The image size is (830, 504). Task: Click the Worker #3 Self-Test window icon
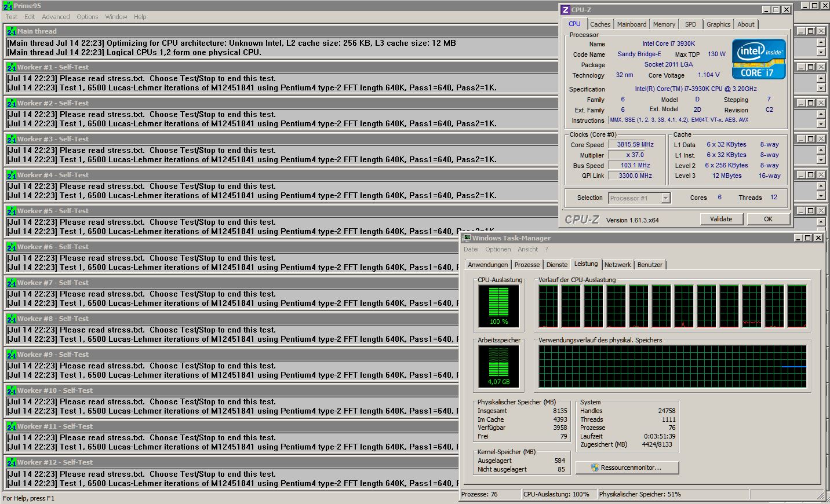point(11,139)
